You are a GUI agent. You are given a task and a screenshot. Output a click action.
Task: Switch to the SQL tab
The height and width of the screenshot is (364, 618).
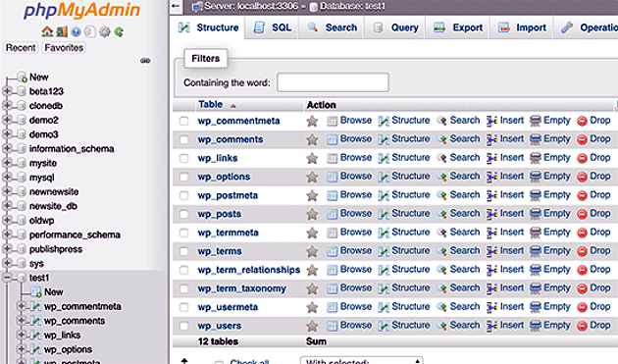(273, 27)
